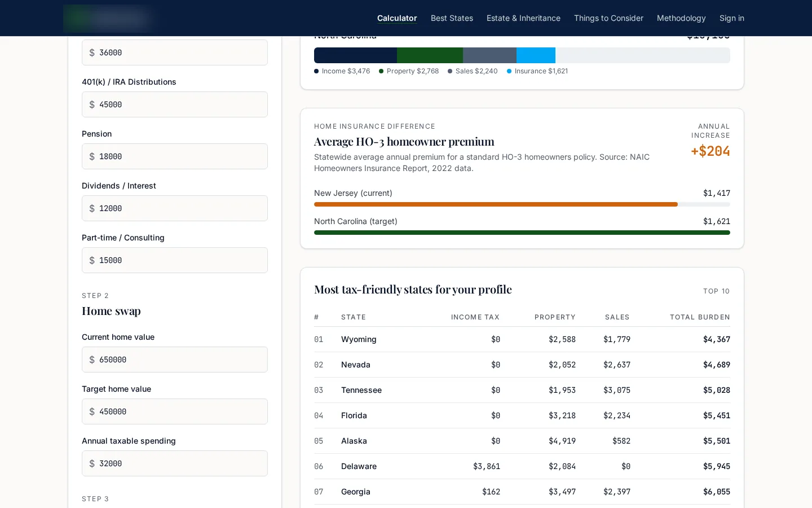This screenshot has height=508, width=812.
Task: Click the +$204 annual increase figure
Action: pos(710,151)
